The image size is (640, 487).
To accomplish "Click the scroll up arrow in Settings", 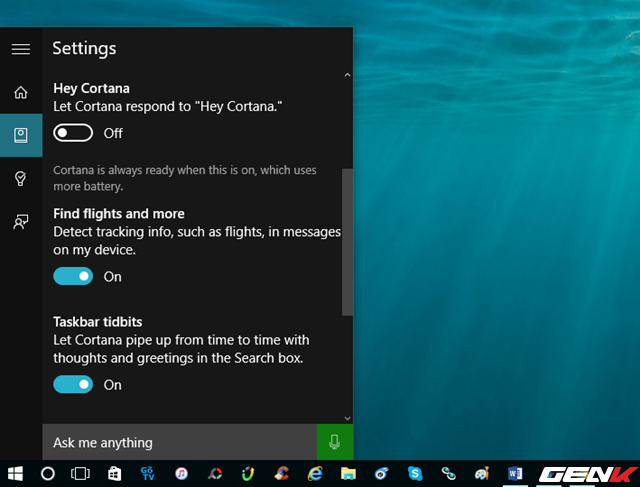I will 347,75.
